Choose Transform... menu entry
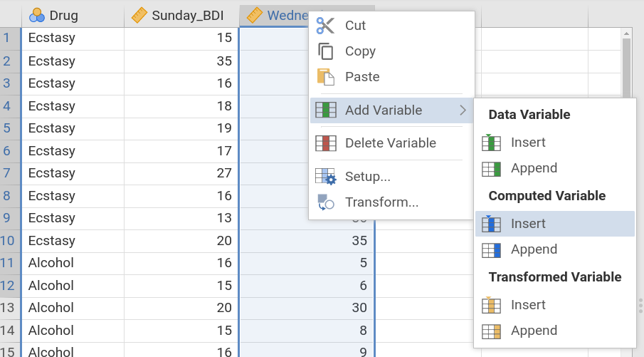644x357 pixels. click(x=392, y=202)
